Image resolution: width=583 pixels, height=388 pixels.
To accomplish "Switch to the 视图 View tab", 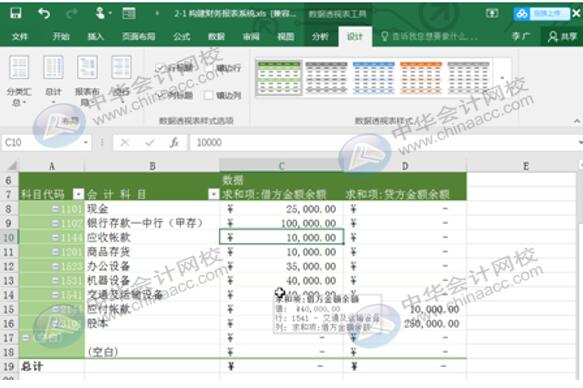I will pyautogui.click(x=286, y=36).
